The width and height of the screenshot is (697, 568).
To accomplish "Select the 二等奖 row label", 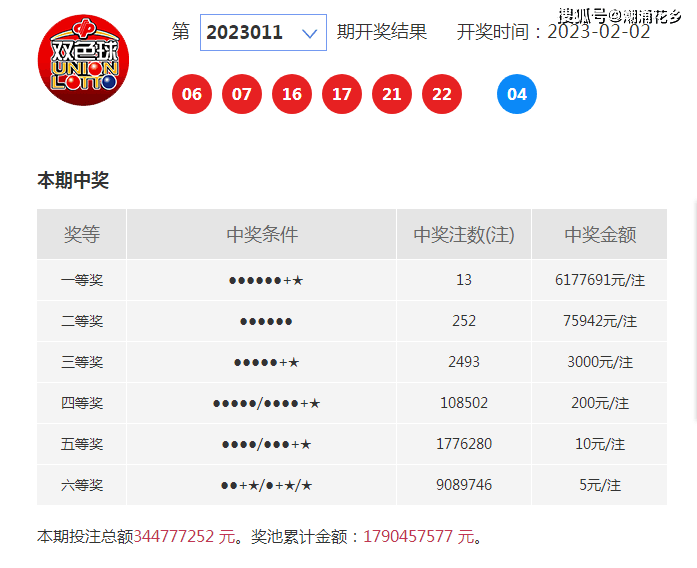I will [x=82, y=321].
